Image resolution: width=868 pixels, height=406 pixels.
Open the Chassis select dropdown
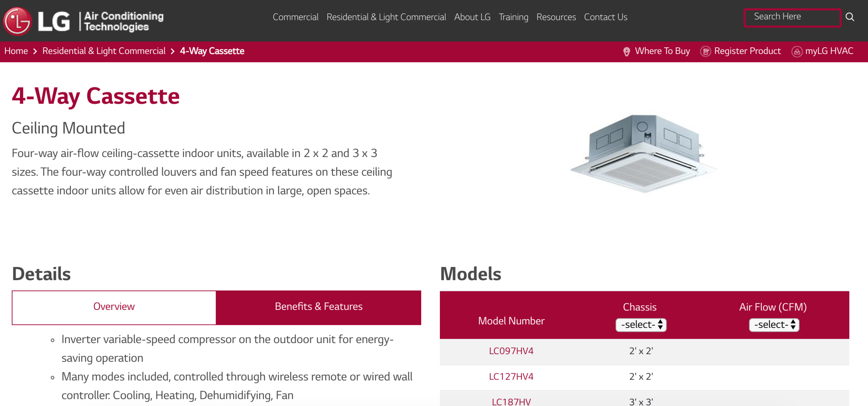[641, 325]
